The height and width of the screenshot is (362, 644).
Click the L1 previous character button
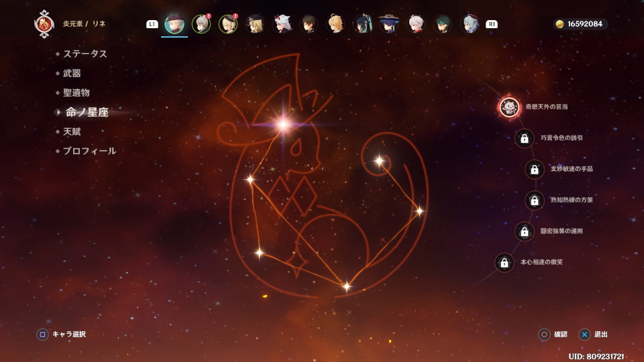point(152,24)
